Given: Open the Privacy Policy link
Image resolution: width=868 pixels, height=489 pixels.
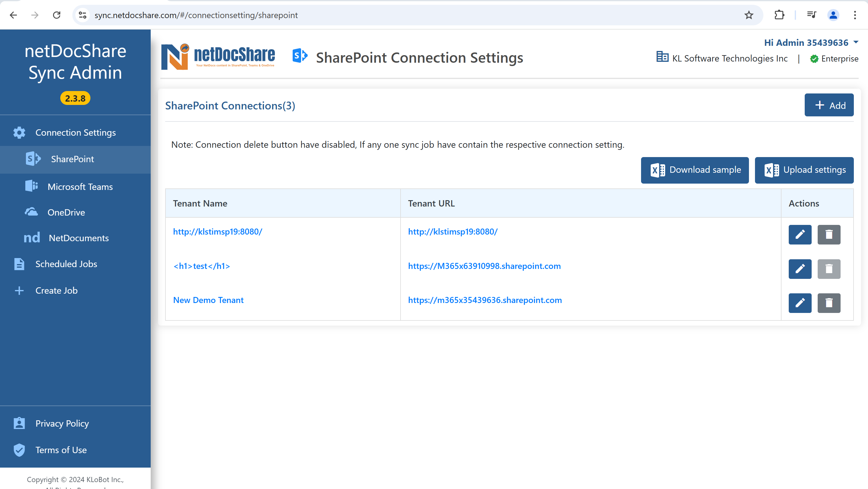Looking at the screenshot, I should coord(62,423).
